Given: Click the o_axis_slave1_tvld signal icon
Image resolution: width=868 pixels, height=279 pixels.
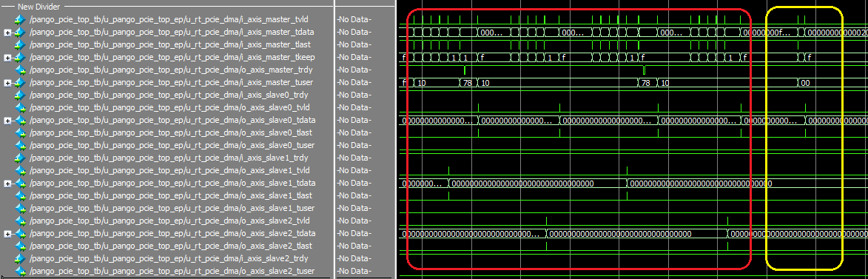Looking at the screenshot, I should click(x=21, y=170).
